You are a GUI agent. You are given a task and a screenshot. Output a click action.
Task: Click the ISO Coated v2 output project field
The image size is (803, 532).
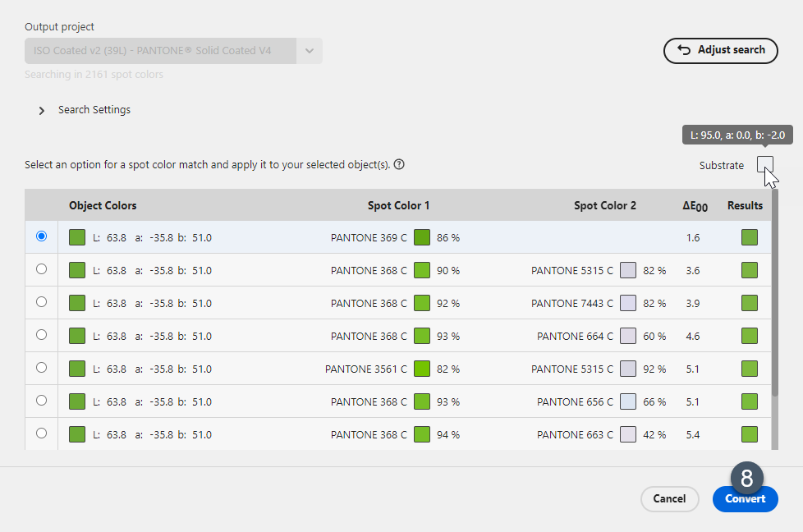[x=160, y=51]
